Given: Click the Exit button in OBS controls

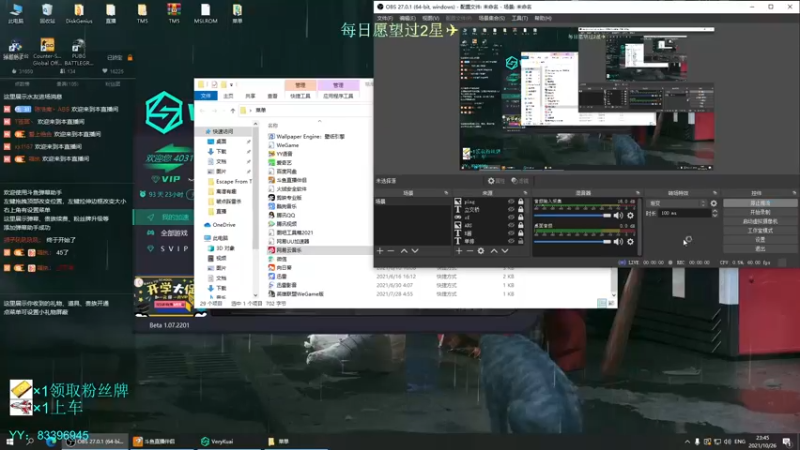Looking at the screenshot, I should [x=760, y=248].
